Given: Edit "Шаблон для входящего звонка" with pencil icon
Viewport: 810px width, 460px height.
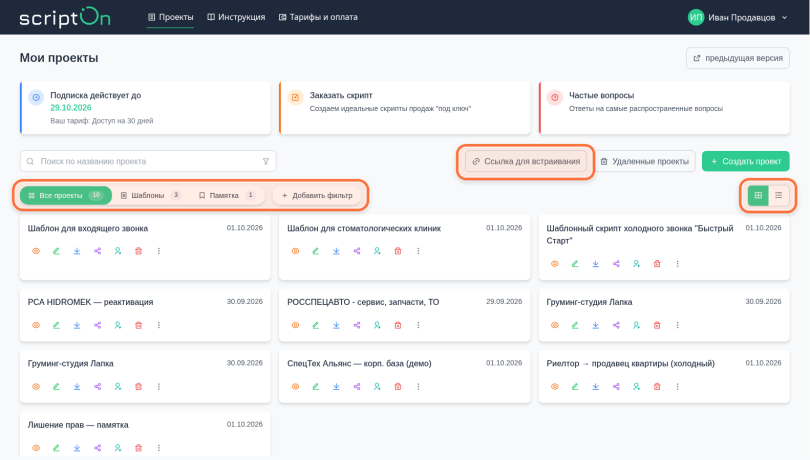Looking at the screenshot, I should (x=56, y=251).
